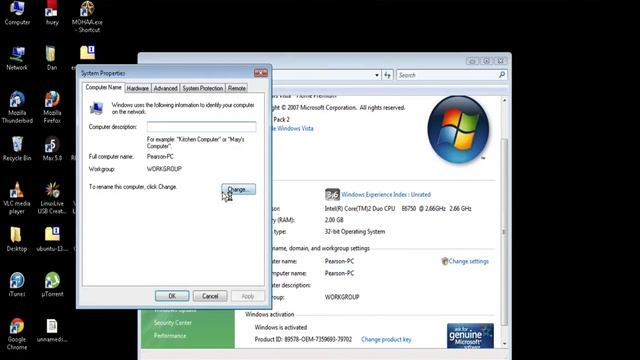This screenshot has width=640, height=360.
Task: Open the Recycle Bin icon
Action: tap(17, 149)
